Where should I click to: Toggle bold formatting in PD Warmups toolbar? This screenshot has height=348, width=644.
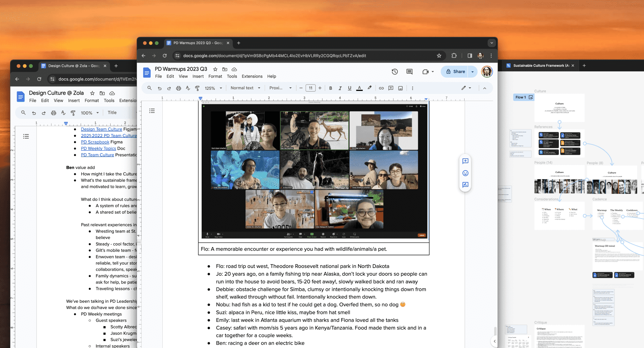coord(331,88)
